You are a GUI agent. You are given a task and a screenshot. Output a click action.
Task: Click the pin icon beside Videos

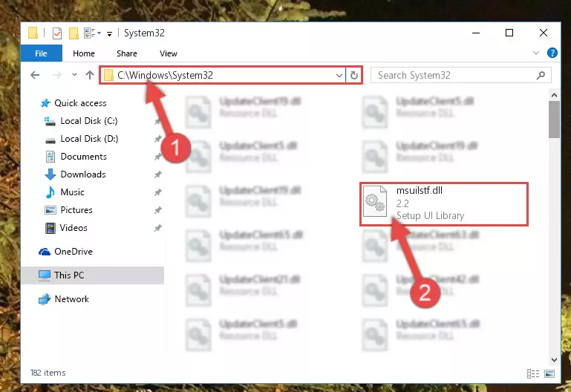[157, 228]
